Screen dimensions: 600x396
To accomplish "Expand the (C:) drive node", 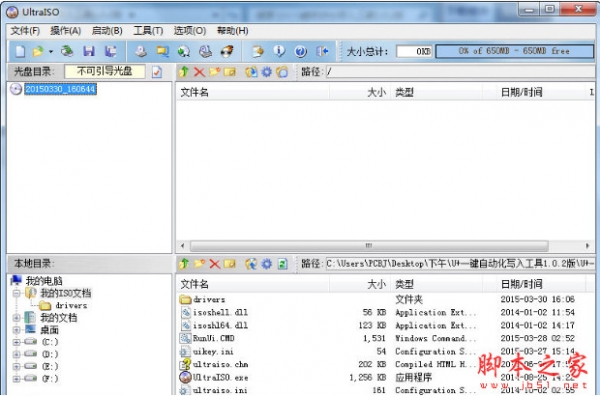I will coord(16,342).
